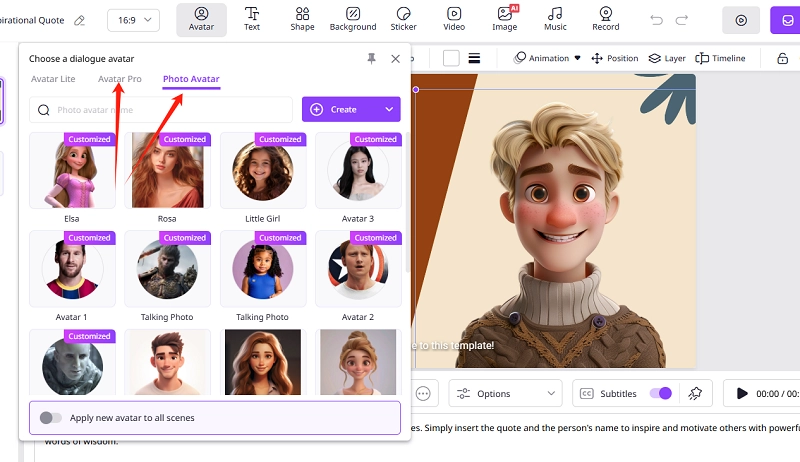Viewport: 800px width, 462px height.
Task: Open the AI Image tool
Action: click(x=505, y=19)
